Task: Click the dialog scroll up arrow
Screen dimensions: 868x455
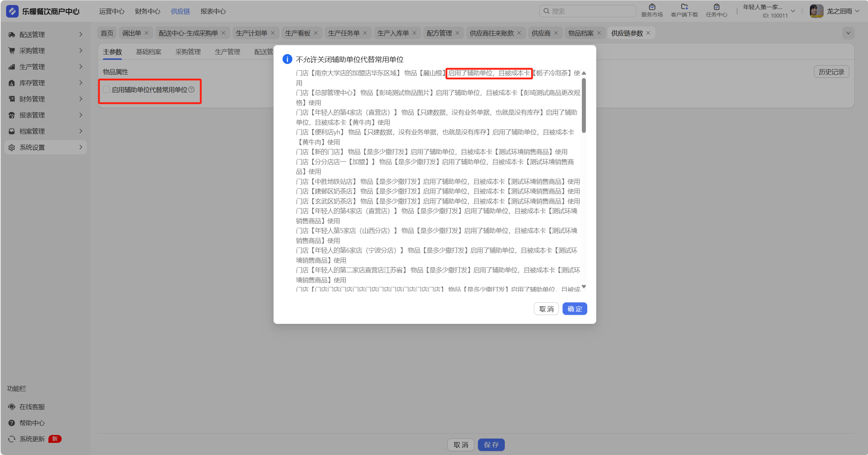Action: (584, 73)
